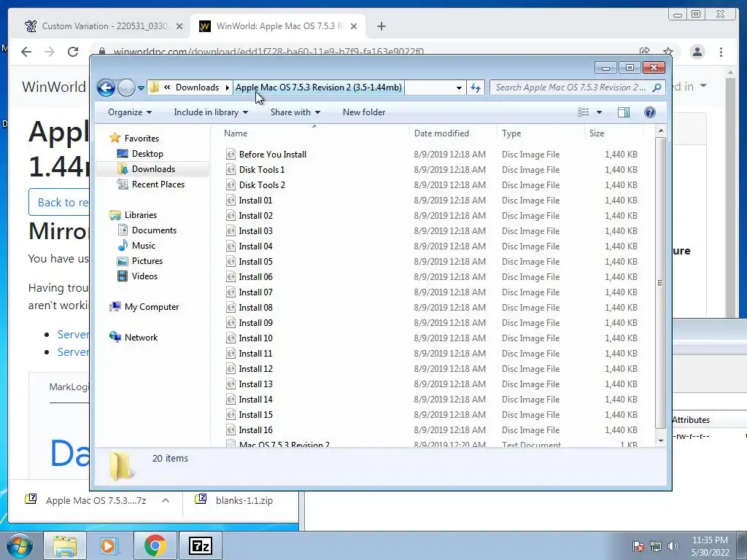This screenshot has height=560, width=747.
Task: Switch to Custom Variation Chrome tab
Action: click(104, 26)
